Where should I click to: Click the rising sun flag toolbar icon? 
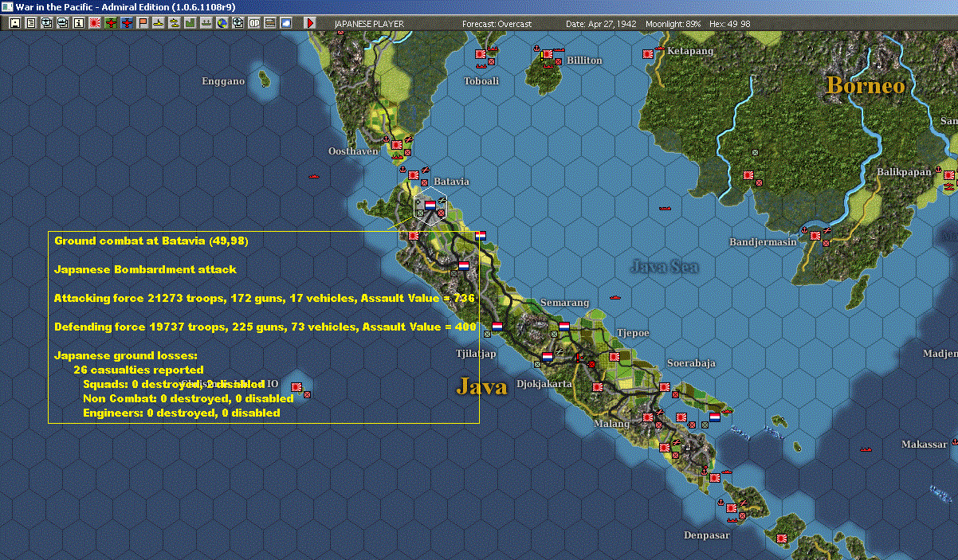[x=94, y=24]
